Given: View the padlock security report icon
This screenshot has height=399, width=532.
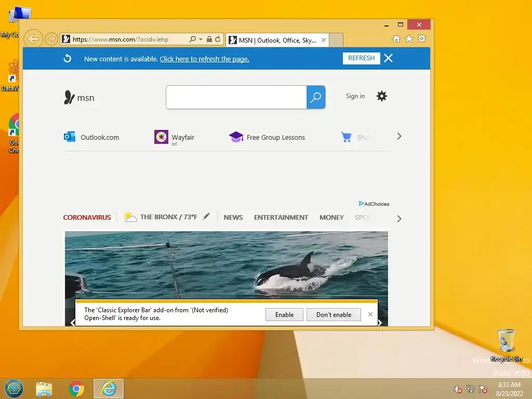Looking at the screenshot, I should tap(209, 39).
